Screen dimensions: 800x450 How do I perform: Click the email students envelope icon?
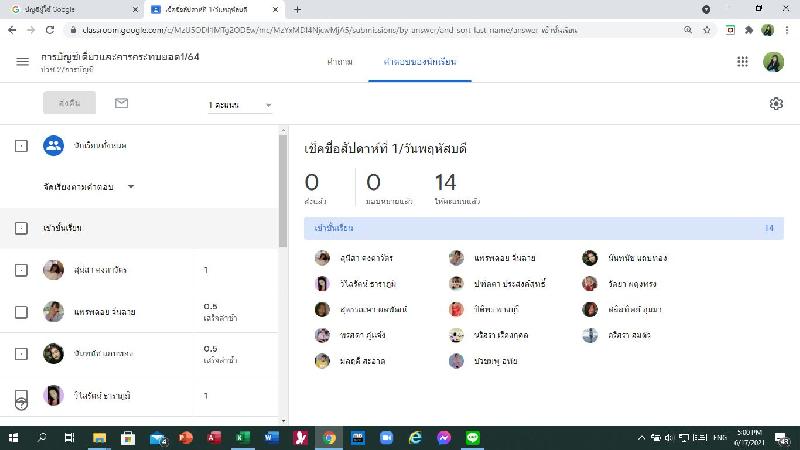coord(121,103)
